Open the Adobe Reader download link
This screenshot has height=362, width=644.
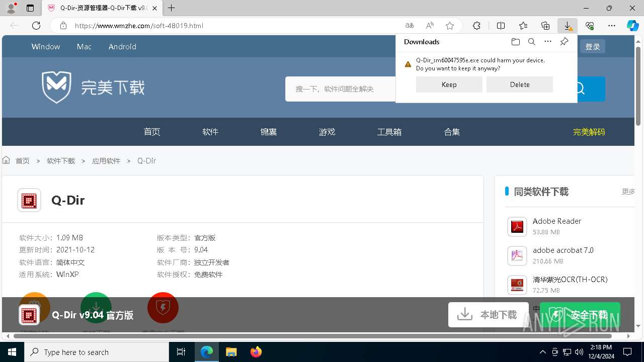(x=557, y=221)
